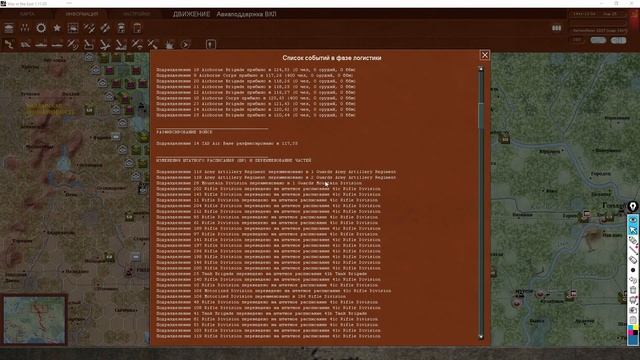The height and width of the screenshot is (360, 640).
Task: Click the map pin icon above the annotation toolbar
Action: pyautogui.click(x=633, y=207)
